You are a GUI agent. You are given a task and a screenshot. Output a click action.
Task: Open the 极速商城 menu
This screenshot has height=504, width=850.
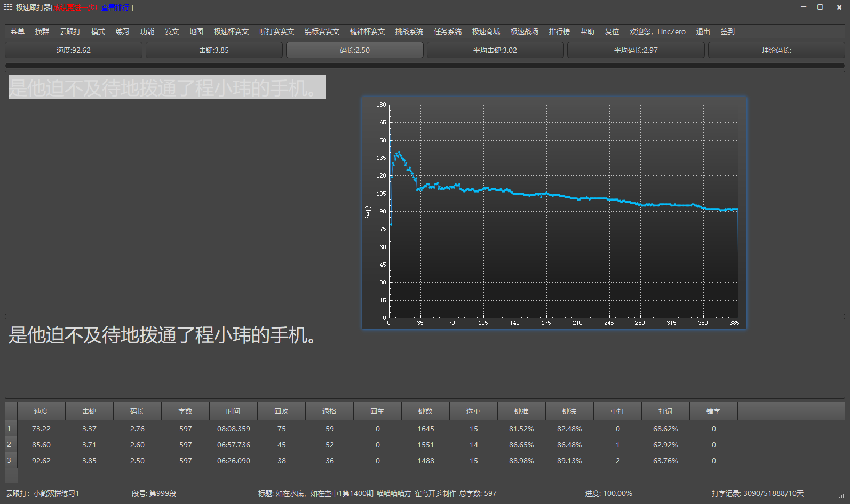pos(486,31)
